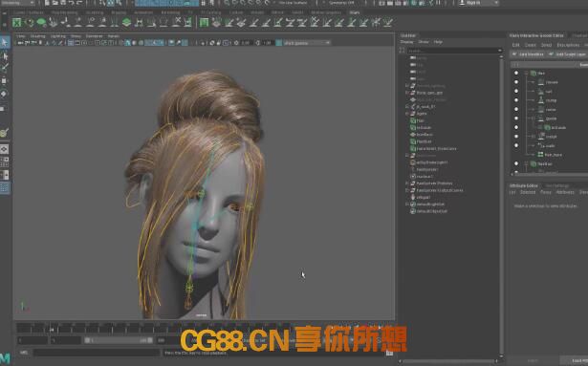Viewport: 588px width, 366px height.
Task: Click the New Scene icon in status line
Action: (47, 3)
